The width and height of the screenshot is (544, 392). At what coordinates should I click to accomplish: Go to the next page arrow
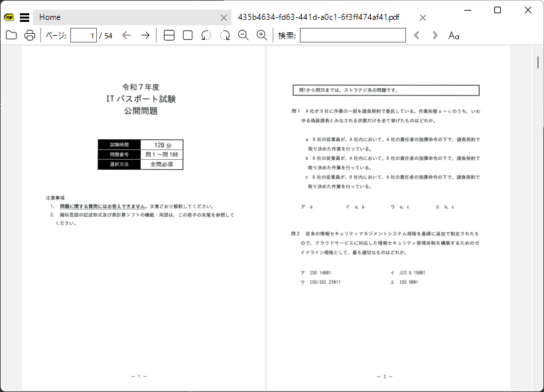coord(145,35)
